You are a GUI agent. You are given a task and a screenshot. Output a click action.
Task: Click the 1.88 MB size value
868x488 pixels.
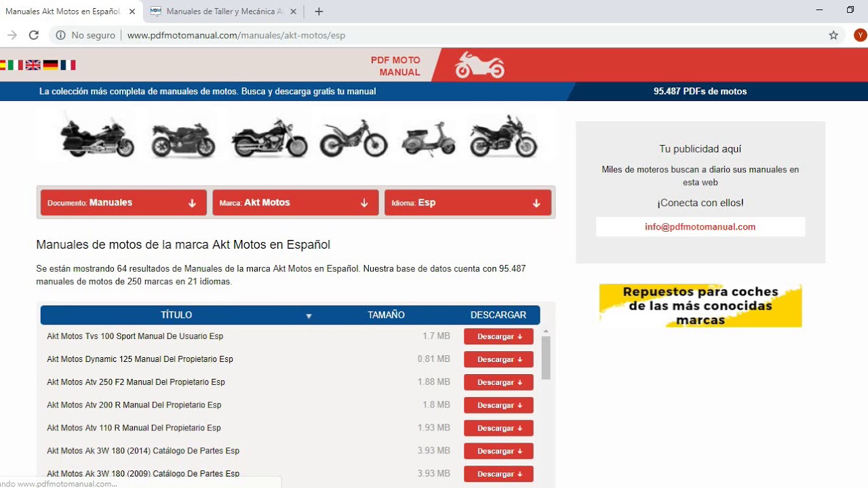(434, 382)
